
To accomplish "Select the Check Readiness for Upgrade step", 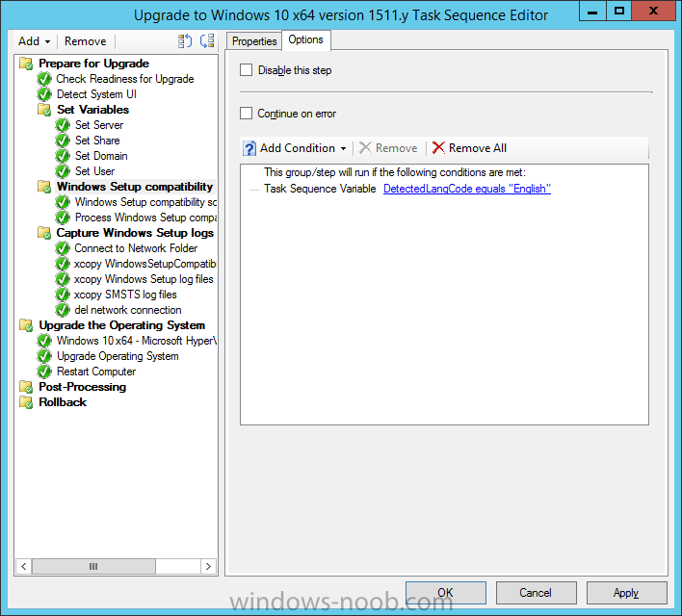I will tap(125, 79).
